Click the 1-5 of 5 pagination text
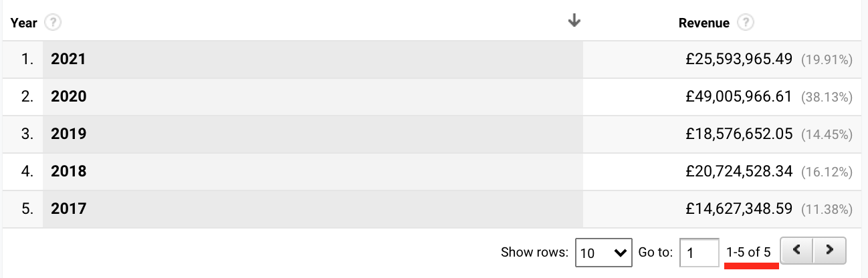The width and height of the screenshot is (868, 278). (x=749, y=253)
